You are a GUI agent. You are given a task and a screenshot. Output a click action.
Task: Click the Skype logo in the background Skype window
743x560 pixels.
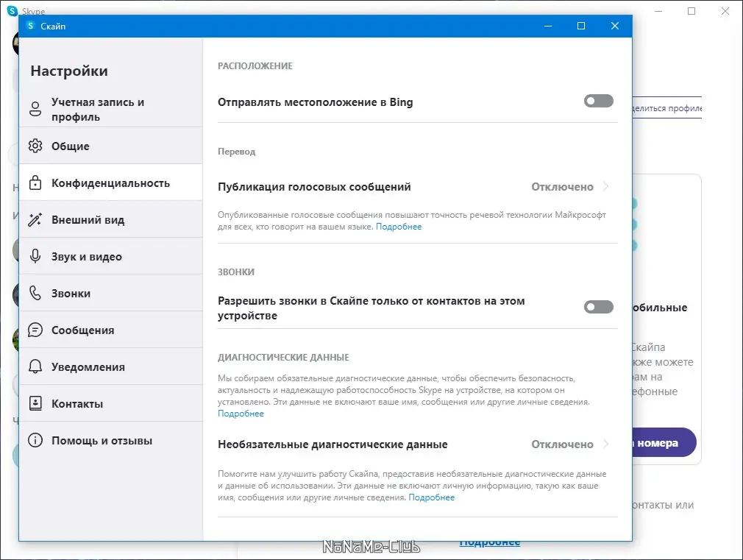point(13,10)
